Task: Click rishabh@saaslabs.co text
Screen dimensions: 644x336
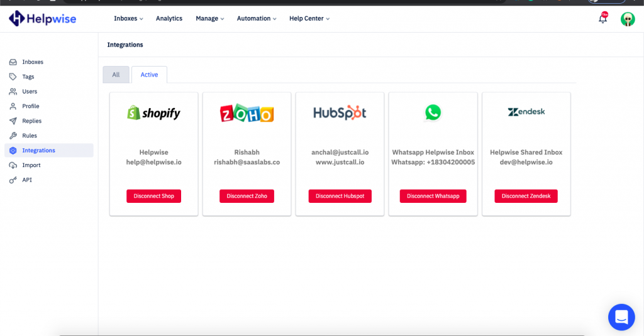Action: click(247, 162)
